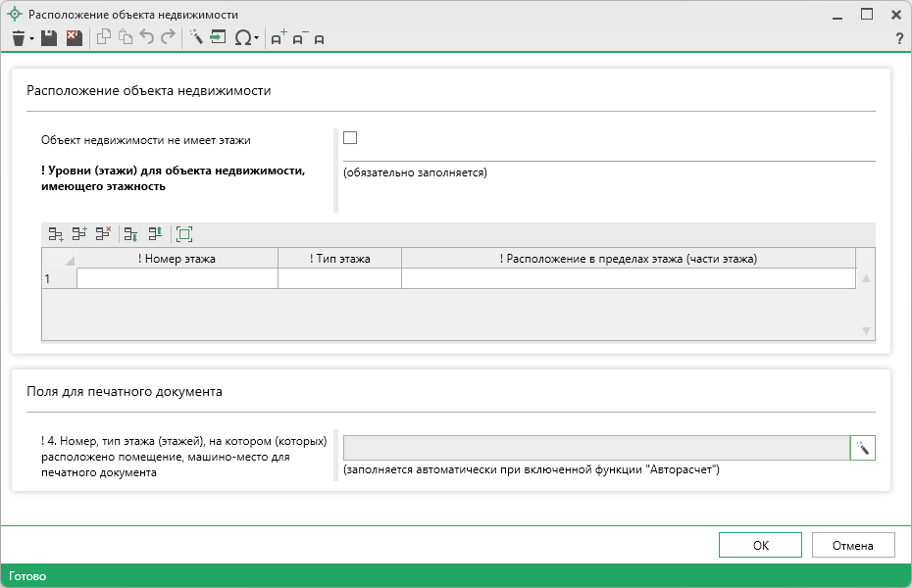Screen dimensions: 912x588
Task: Click the save floppy disk icon
Action: tap(49, 38)
